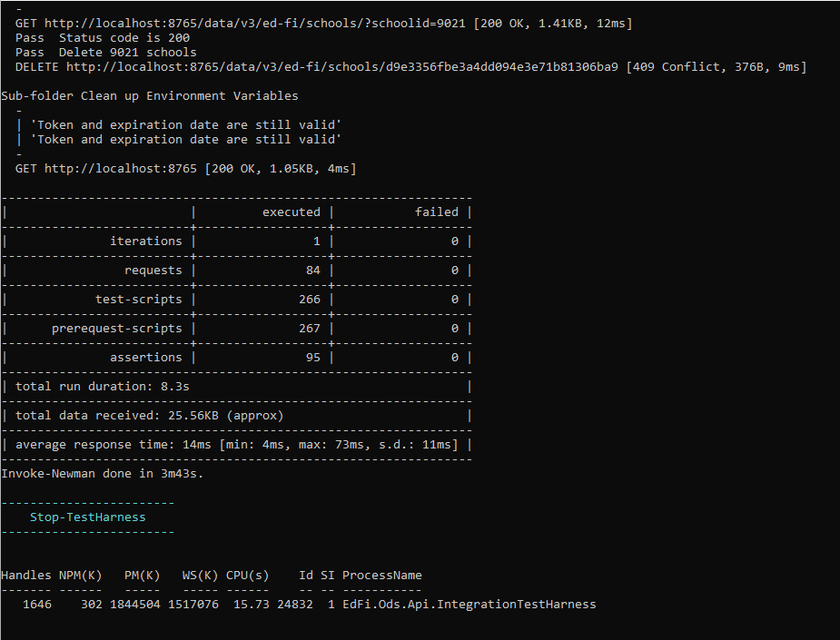Click the 'WS(K)' column header
The image size is (840, 640).
click(201, 576)
